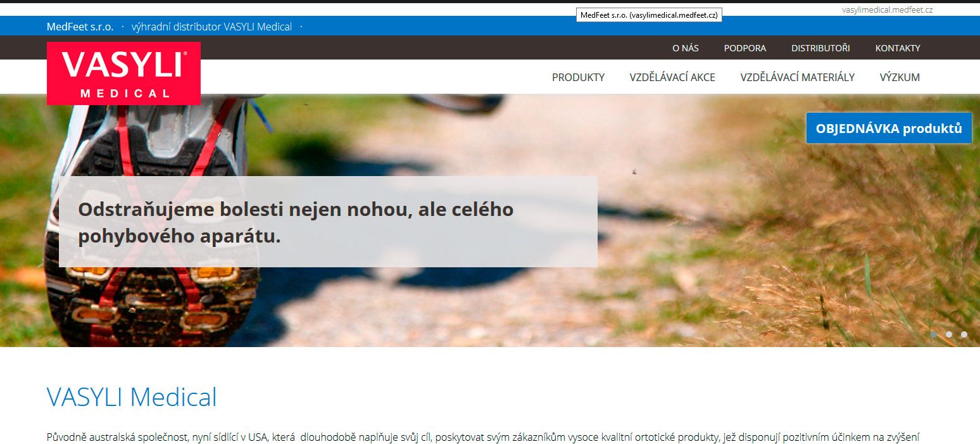Open KONTAKTY in the top bar
Viewport: 980px width, 444px height.
pos(897,48)
